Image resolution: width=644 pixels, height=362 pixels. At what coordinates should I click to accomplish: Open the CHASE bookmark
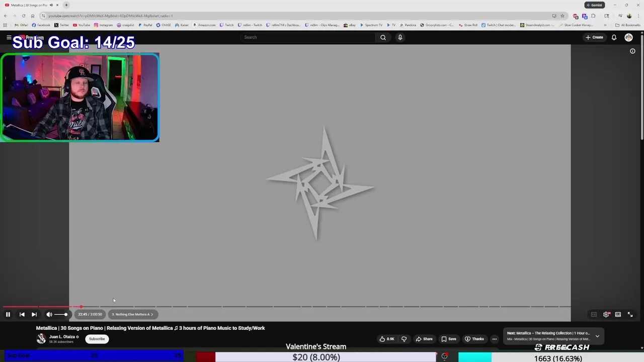(164, 25)
